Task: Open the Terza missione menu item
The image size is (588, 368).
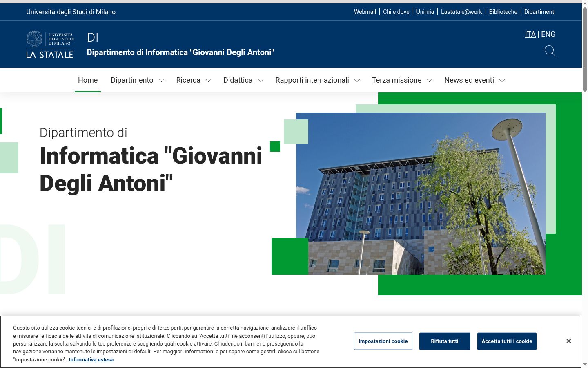Action: click(x=396, y=80)
